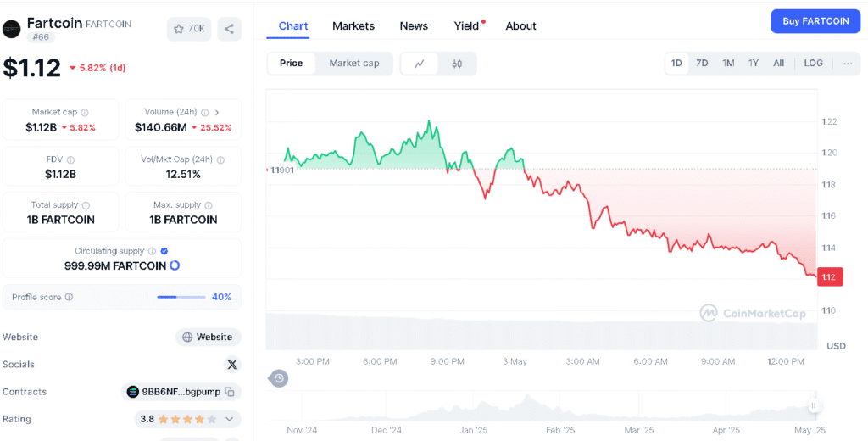Switch to the Markets tab
868x441 pixels.
(x=353, y=26)
